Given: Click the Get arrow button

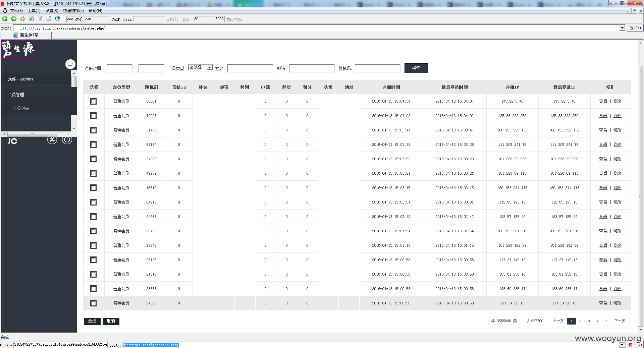Looking at the screenshot, I should tap(635, 28).
